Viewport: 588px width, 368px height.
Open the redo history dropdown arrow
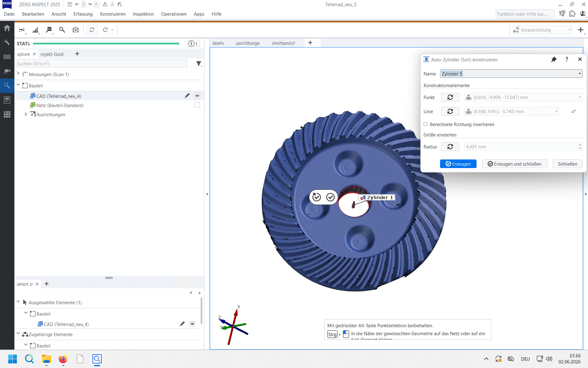pos(96,4)
